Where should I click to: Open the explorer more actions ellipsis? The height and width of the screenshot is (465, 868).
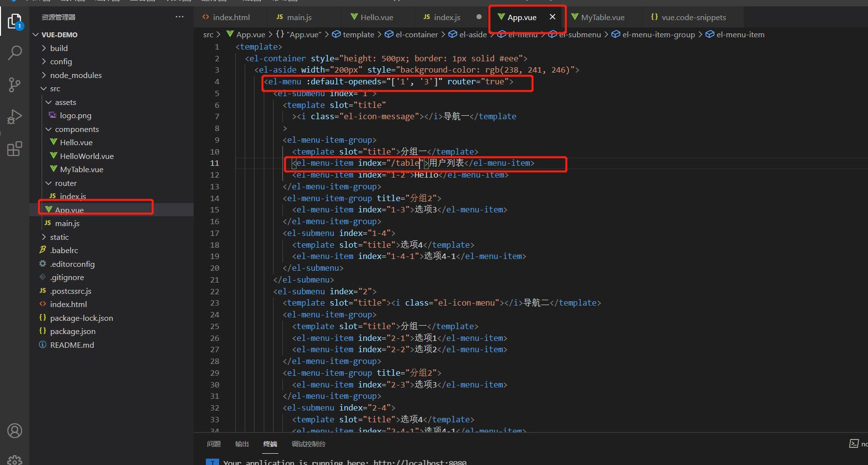[179, 17]
